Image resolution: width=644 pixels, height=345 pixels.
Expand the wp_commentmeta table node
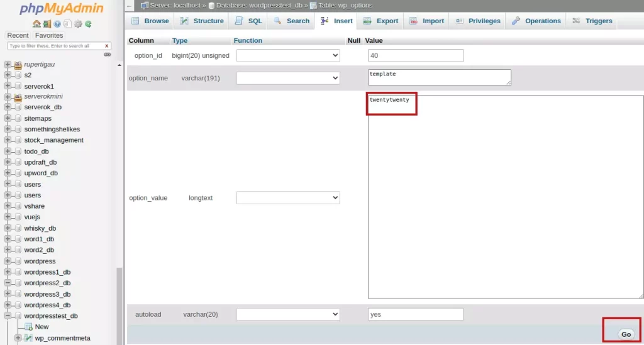click(18, 338)
